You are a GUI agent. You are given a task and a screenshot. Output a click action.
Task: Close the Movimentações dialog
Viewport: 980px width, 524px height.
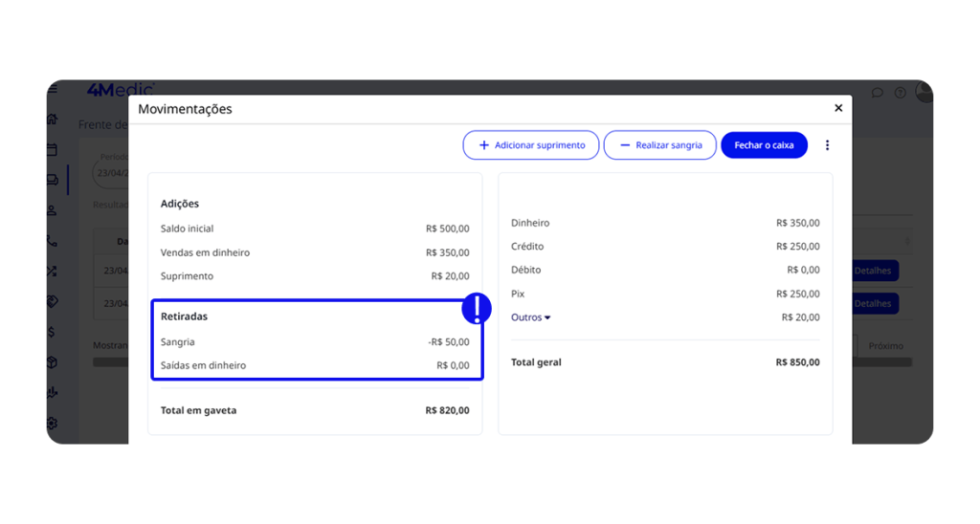[838, 108]
